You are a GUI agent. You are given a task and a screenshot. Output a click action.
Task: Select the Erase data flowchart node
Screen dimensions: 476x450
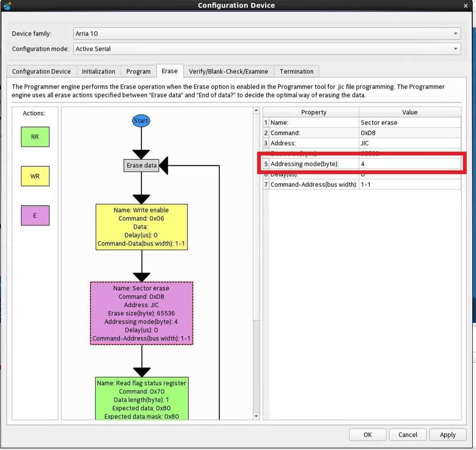(142, 165)
